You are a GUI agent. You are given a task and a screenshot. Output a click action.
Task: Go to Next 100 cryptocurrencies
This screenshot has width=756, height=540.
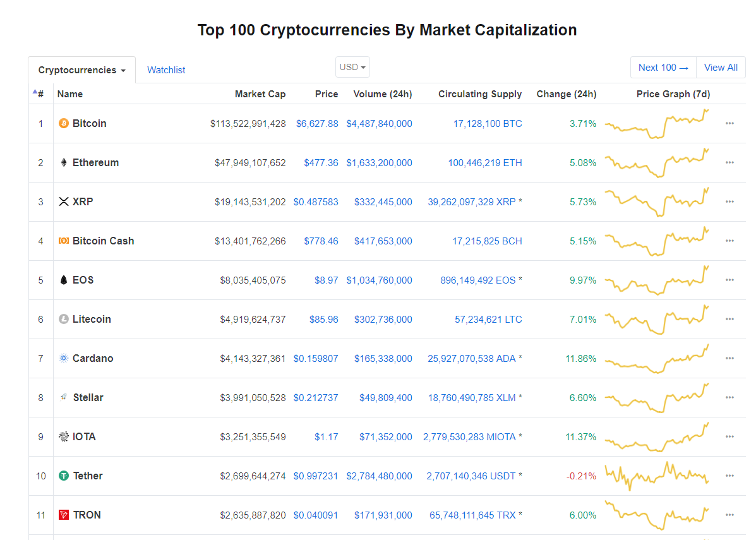[663, 68]
